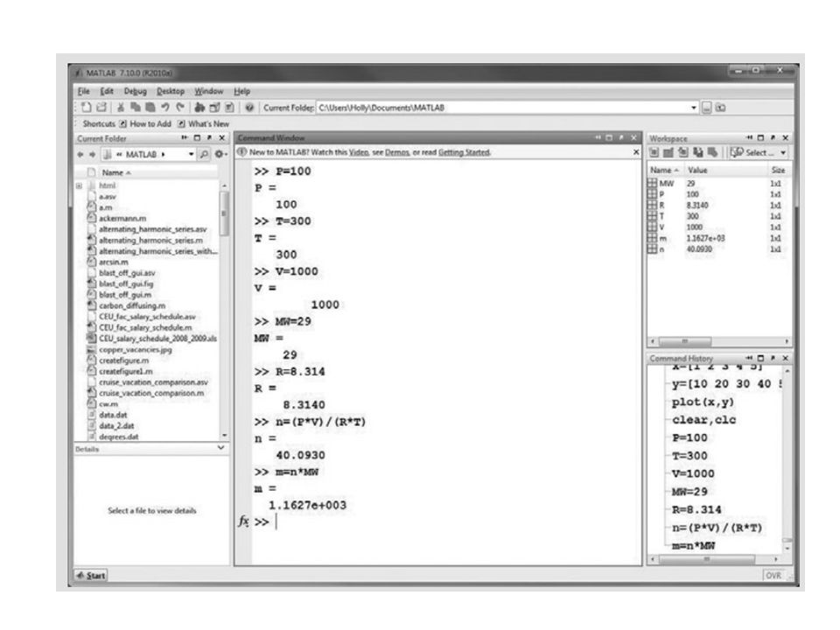Collapse the Details panel chevron
Viewport: 840px width, 630px height.
pos(220,448)
